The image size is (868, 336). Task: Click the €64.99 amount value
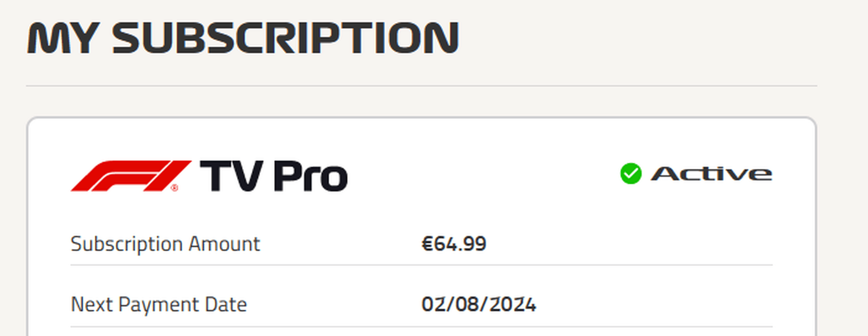pyautogui.click(x=454, y=244)
